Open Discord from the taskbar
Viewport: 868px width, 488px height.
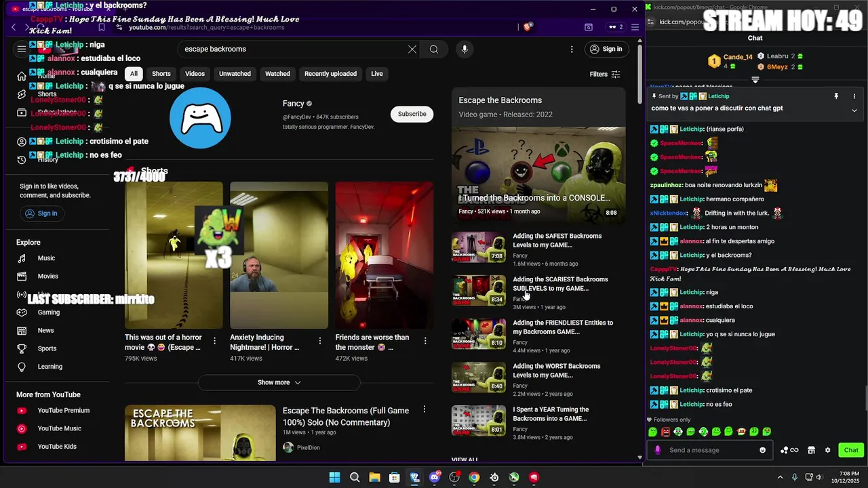(435, 477)
